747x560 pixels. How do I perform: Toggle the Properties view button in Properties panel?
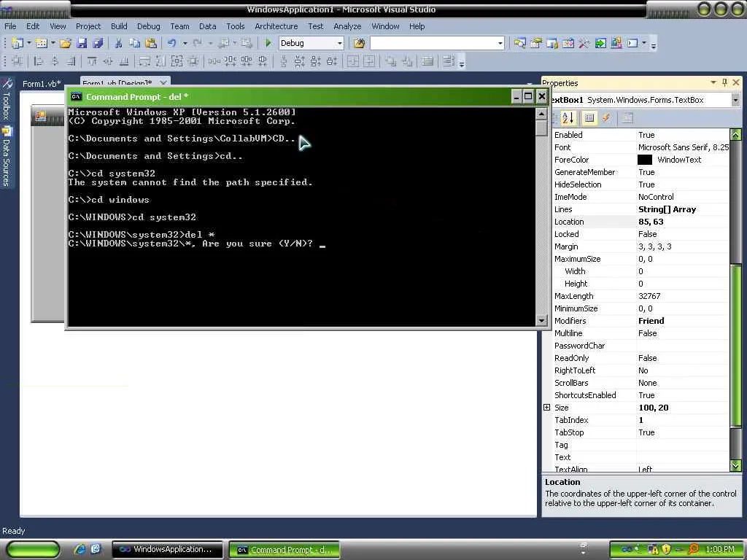tap(589, 117)
